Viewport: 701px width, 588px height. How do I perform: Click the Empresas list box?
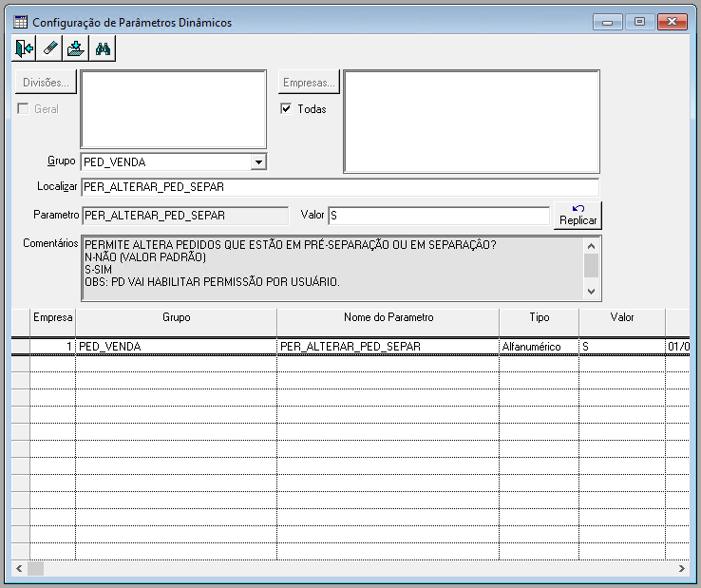point(472,122)
